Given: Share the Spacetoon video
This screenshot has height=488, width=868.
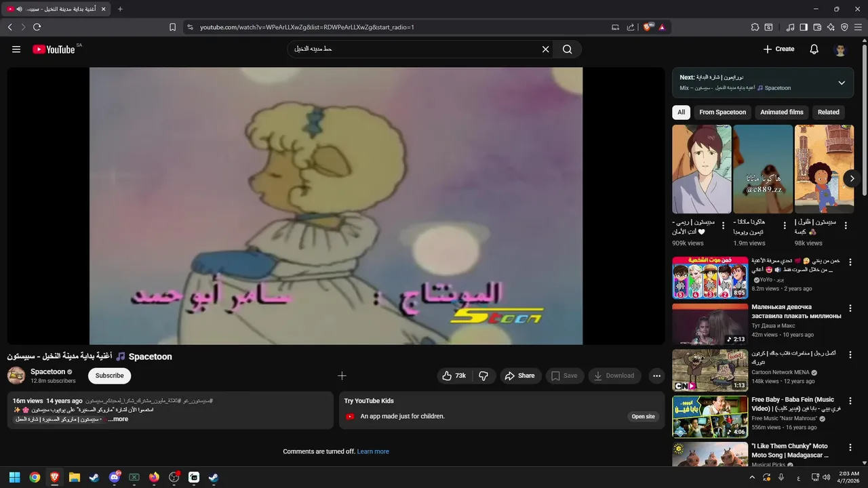Looking at the screenshot, I should [x=520, y=375].
